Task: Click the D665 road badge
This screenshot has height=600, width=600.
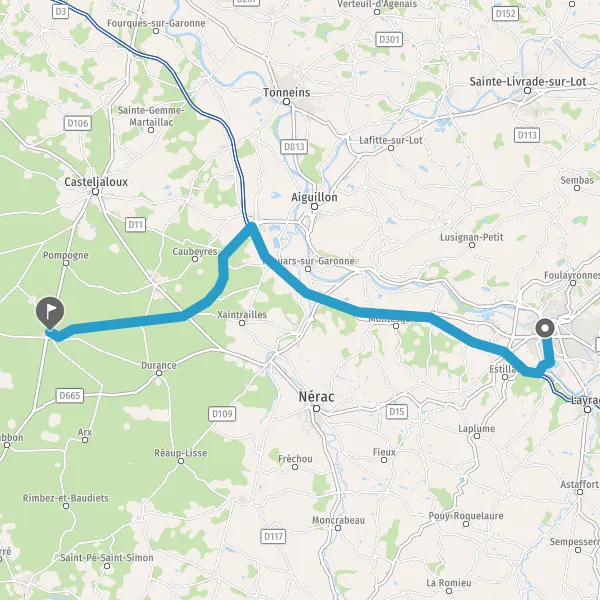Action: tap(70, 395)
